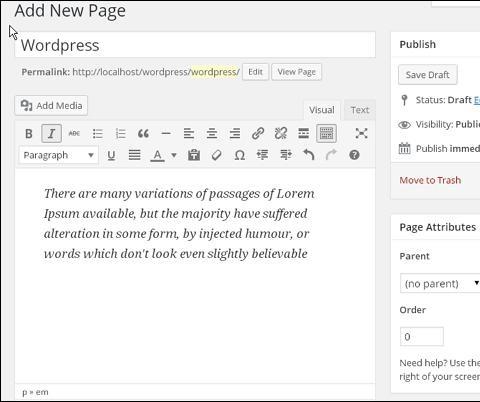Insert a bulleted list
Image resolution: width=480 pixels, height=402 pixels.
[97, 134]
